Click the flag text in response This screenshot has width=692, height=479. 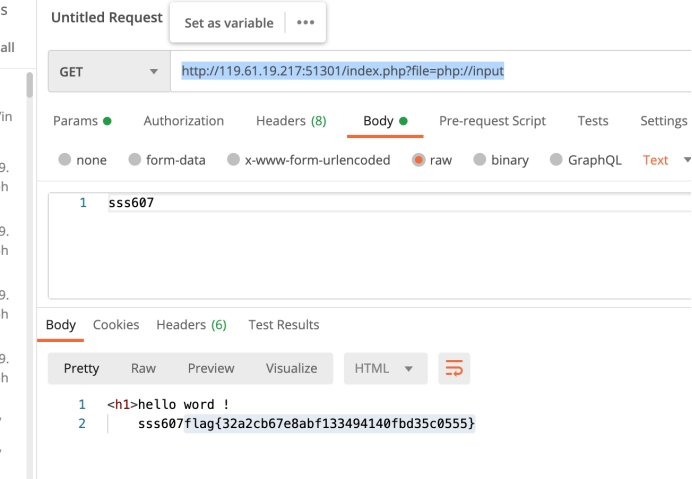coord(329,424)
